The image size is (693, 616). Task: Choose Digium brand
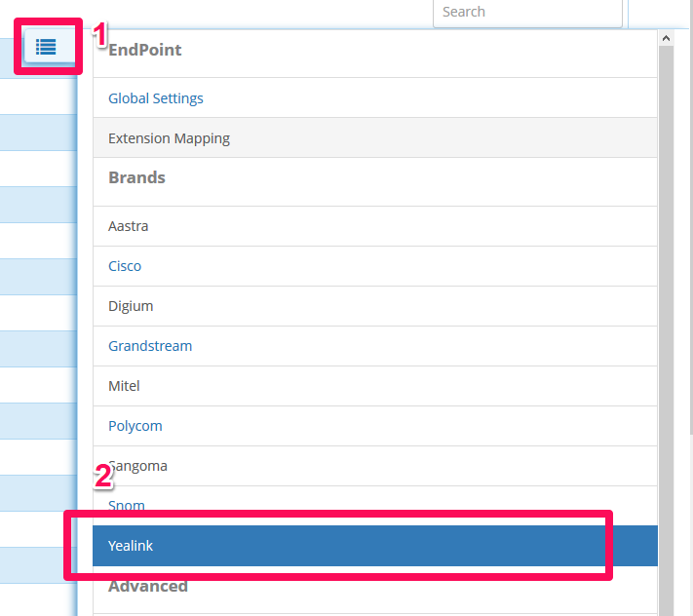(x=375, y=306)
